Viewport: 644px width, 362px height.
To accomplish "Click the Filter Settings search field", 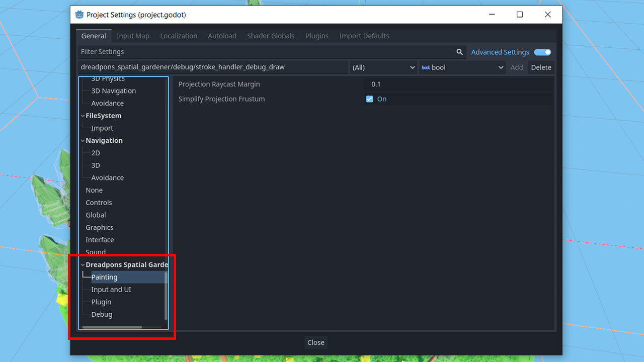I will 252,52.
